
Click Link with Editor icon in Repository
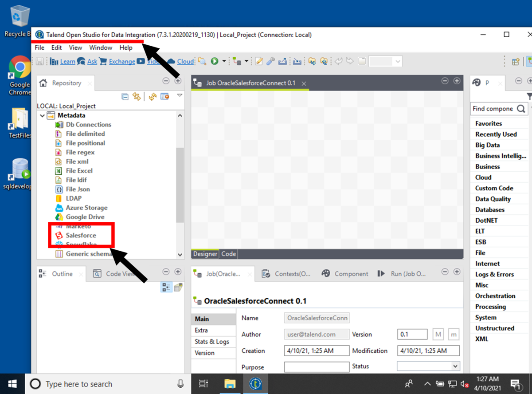137,96
